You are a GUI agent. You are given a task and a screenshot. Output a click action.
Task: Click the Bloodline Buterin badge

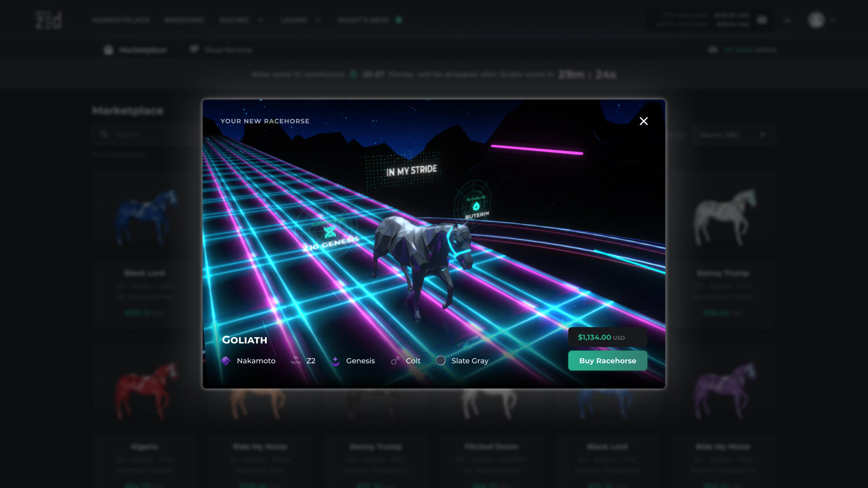tap(476, 207)
